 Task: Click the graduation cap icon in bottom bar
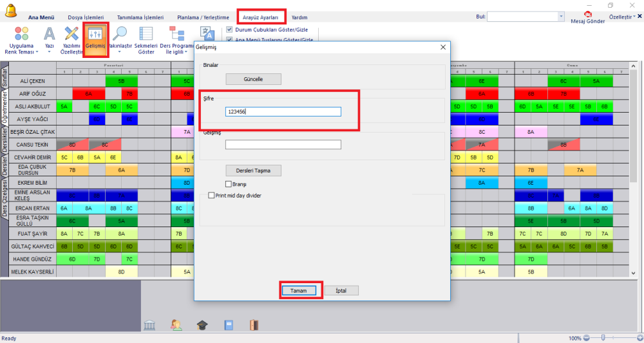[x=202, y=326]
